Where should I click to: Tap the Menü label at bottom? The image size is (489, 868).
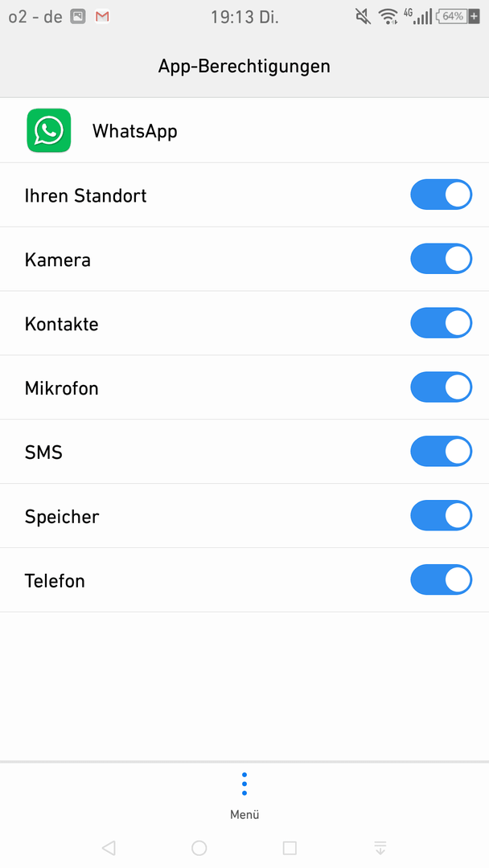(244, 814)
